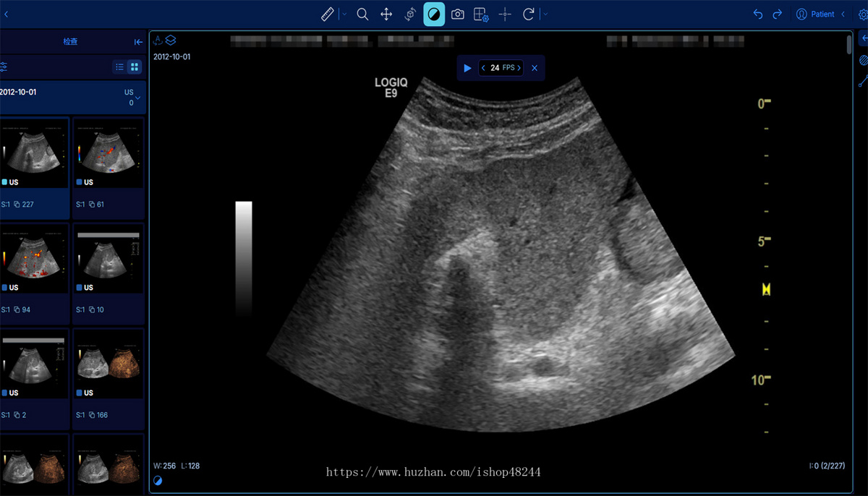Click the 3D rotate cube tool

tap(410, 14)
